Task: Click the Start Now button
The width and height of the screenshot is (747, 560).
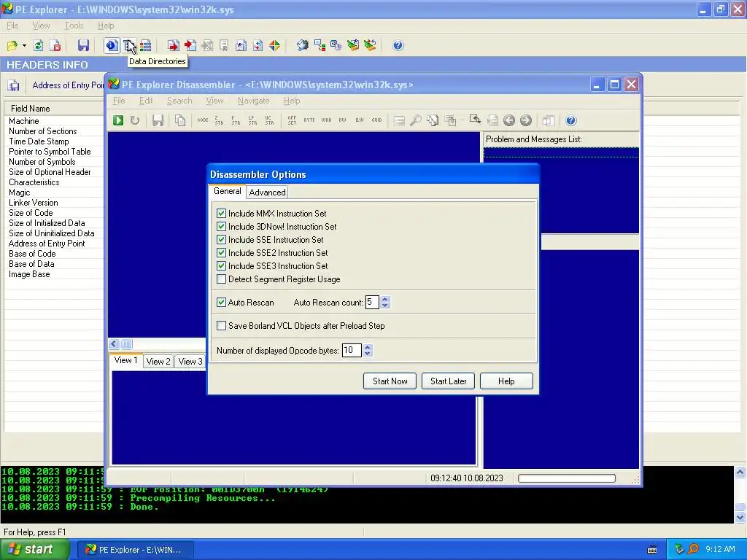Action: tap(390, 381)
